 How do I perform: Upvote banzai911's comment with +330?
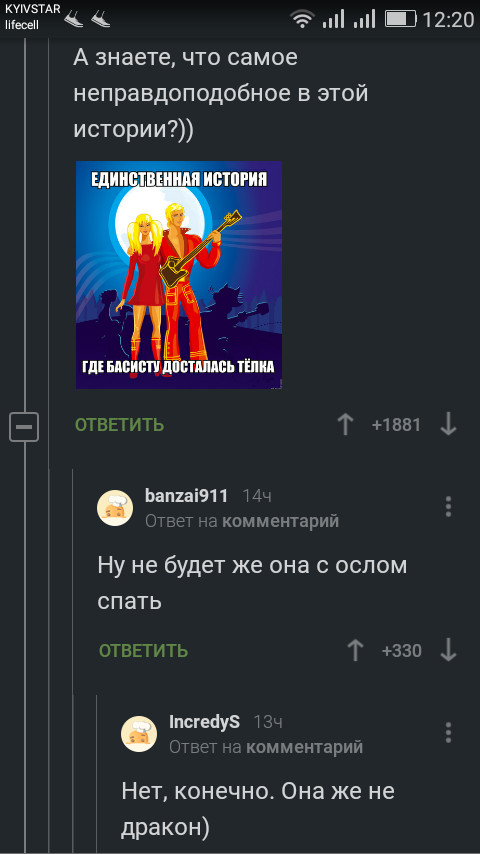click(x=355, y=650)
